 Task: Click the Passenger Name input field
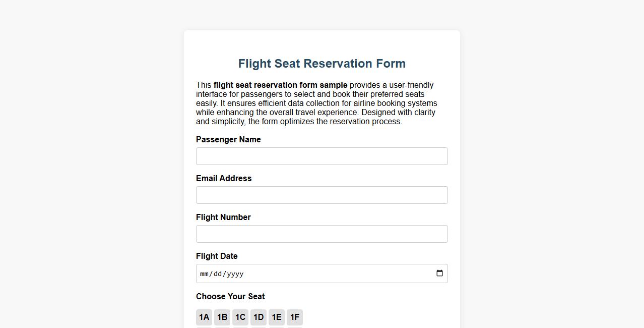[321, 156]
